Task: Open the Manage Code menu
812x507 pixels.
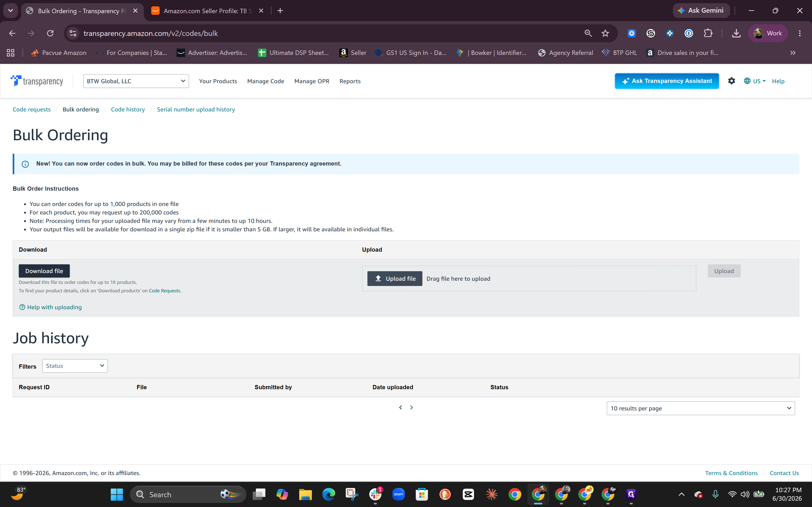Action: [265, 81]
